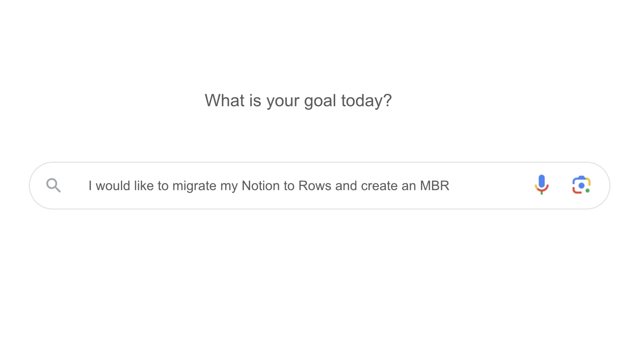Click the leading 'I' of the search query
The height and width of the screenshot is (362, 644).
coord(90,186)
